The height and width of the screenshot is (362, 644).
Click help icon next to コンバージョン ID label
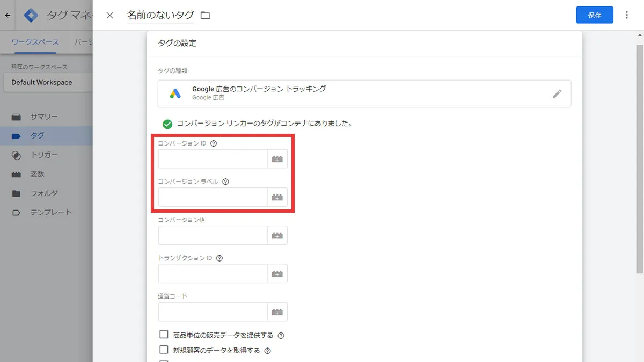coord(214,143)
